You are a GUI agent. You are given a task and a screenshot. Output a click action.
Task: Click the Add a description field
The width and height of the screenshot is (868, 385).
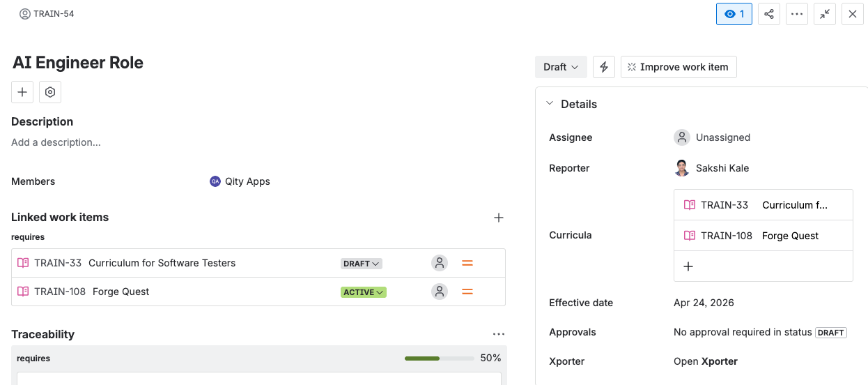pyautogui.click(x=56, y=142)
